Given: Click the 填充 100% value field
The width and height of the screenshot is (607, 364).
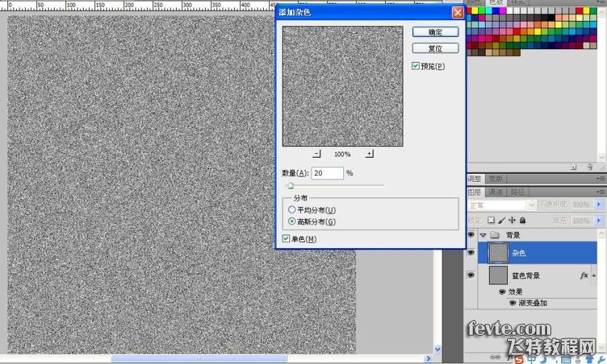Looking at the screenshot, I should 581,220.
